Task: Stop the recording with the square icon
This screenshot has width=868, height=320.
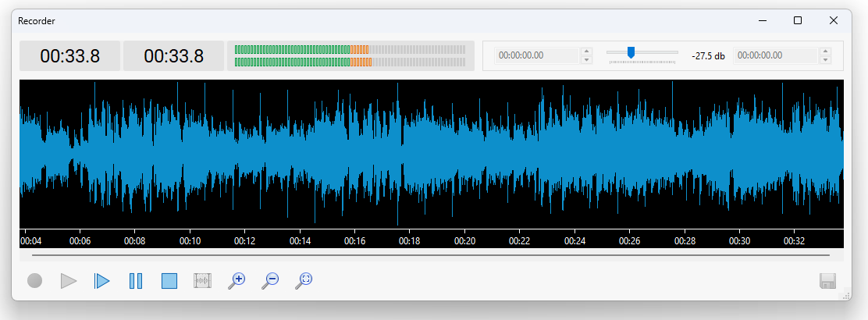Action: (169, 281)
